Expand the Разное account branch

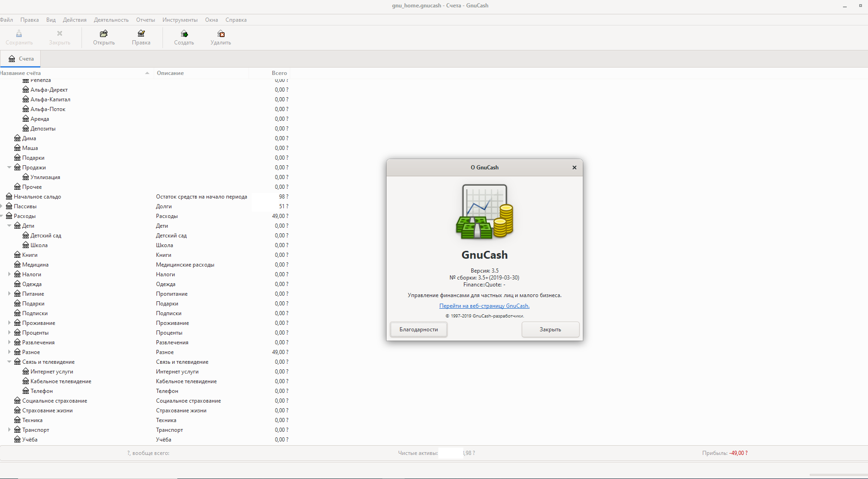click(x=9, y=352)
